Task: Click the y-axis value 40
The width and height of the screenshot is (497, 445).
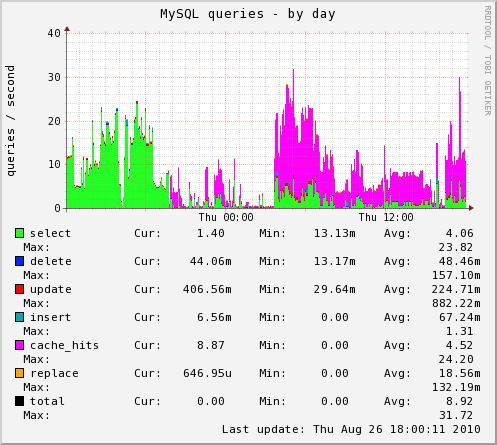Action: click(54, 33)
